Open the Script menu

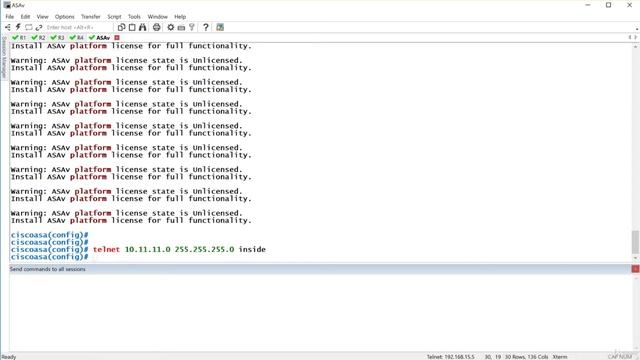(x=114, y=17)
